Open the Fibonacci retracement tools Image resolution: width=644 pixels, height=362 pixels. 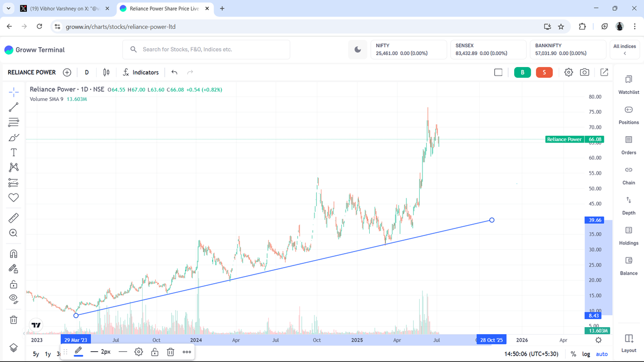pos(14,122)
